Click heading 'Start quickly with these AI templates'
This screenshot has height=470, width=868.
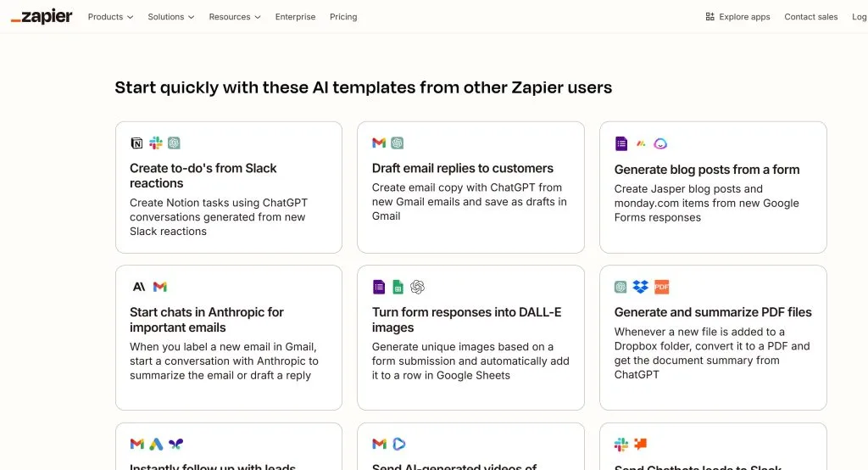coord(363,87)
